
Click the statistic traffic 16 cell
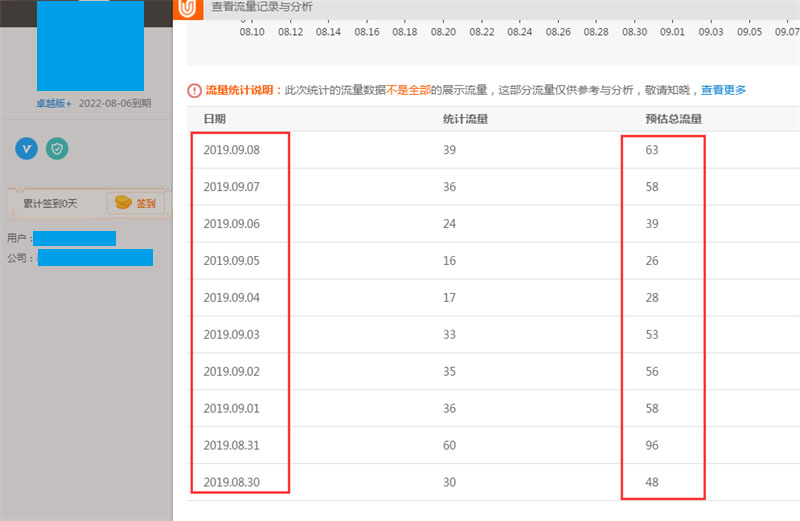coord(449,261)
